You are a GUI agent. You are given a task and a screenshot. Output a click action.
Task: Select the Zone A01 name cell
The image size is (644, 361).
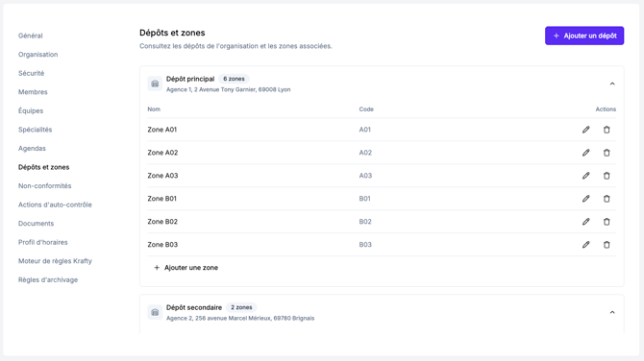click(162, 130)
